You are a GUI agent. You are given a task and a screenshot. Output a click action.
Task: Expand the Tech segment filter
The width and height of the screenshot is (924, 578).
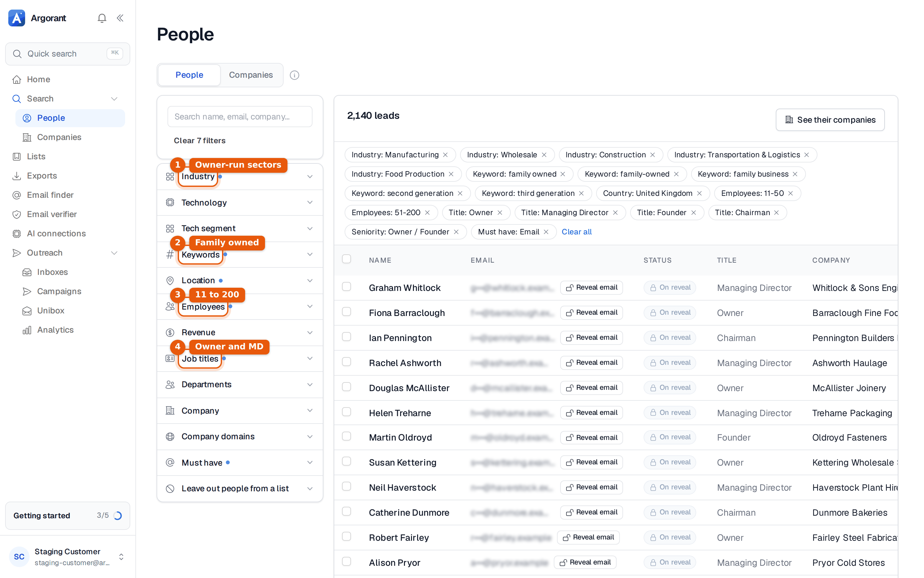(x=240, y=229)
